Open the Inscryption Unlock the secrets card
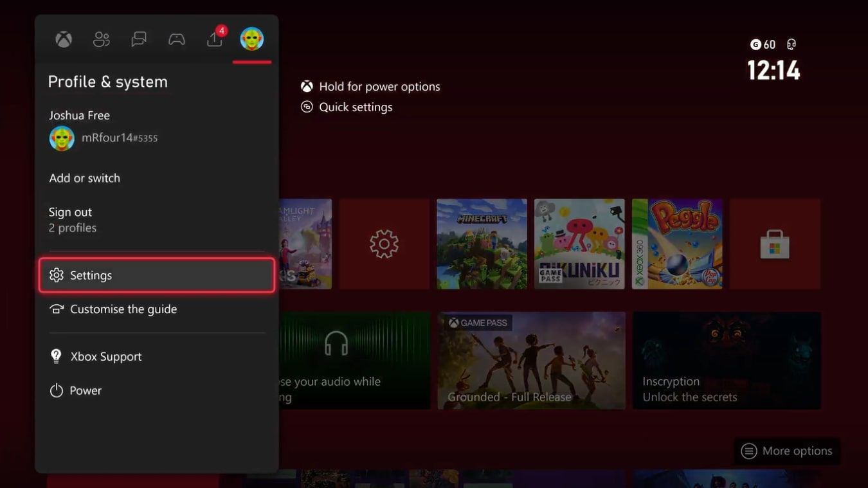The image size is (868, 488). [727, 361]
